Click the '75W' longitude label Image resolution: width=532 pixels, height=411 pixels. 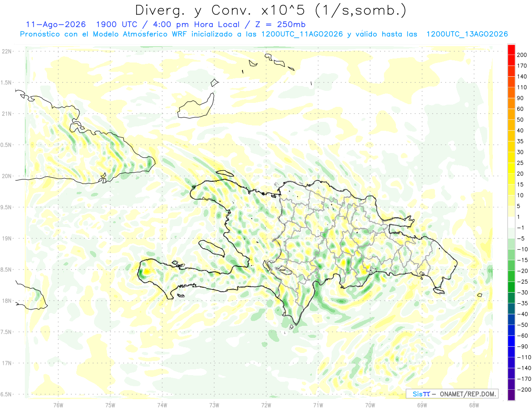[110, 405]
